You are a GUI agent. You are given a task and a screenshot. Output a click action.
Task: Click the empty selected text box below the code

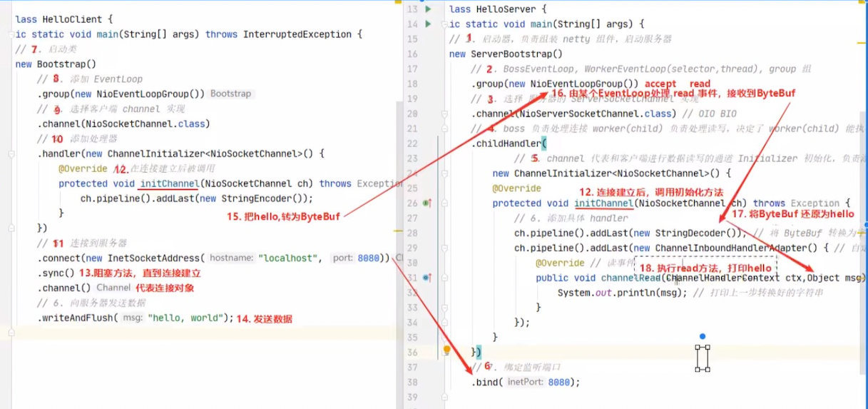pos(703,358)
